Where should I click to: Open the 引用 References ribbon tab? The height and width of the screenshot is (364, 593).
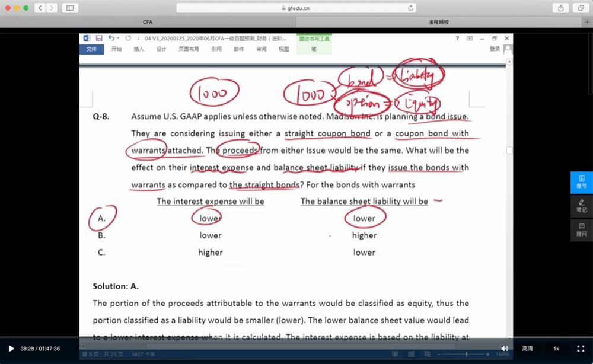(x=216, y=49)
